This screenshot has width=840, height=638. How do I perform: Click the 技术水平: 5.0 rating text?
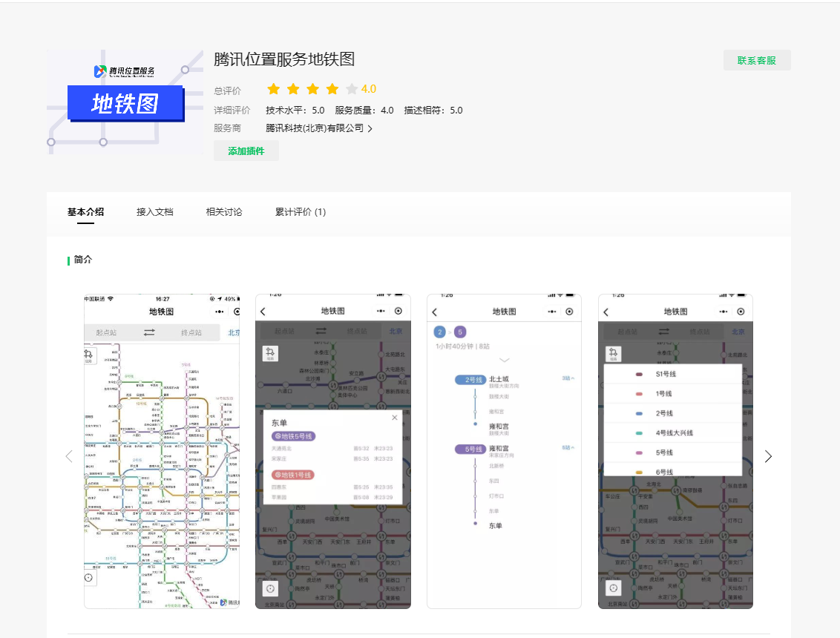coord(295,111)
